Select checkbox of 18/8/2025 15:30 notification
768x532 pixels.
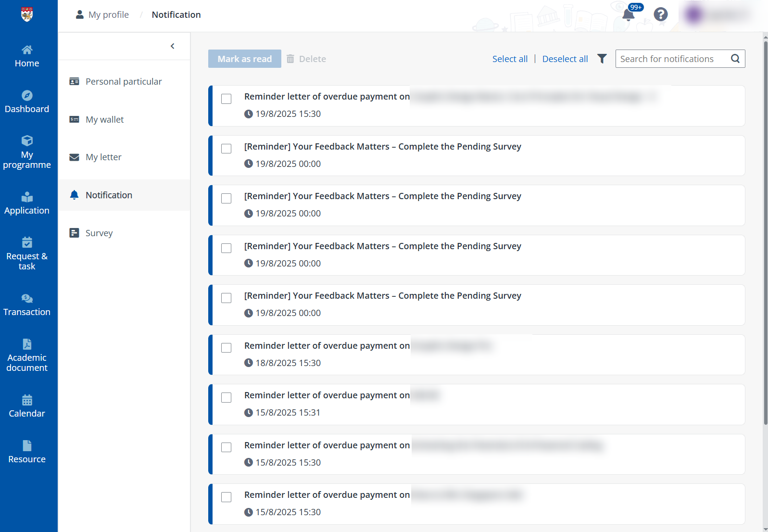226,348
